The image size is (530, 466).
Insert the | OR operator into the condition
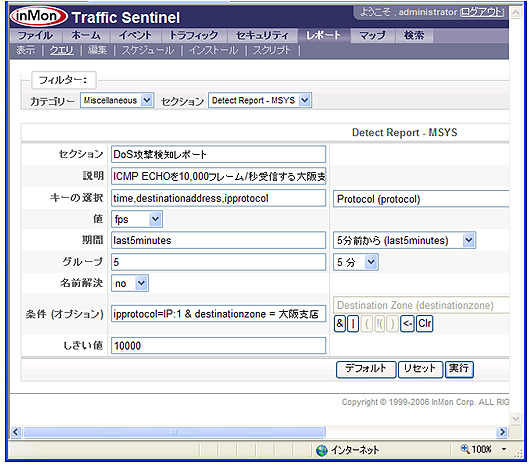point(353,323)
